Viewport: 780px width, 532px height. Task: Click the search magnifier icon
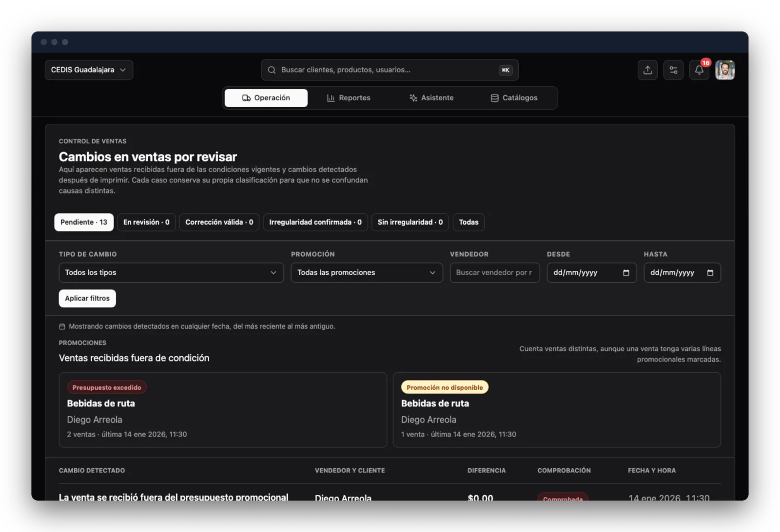click(272, 70)
